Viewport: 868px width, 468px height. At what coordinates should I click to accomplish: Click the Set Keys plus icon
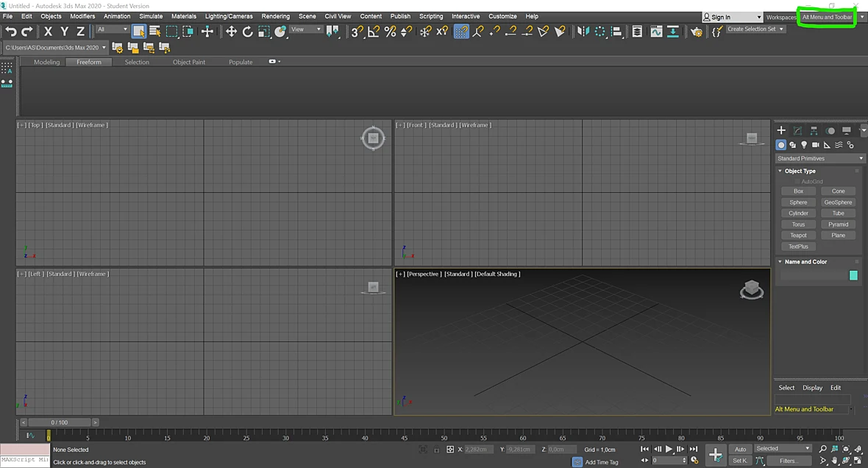715,455
